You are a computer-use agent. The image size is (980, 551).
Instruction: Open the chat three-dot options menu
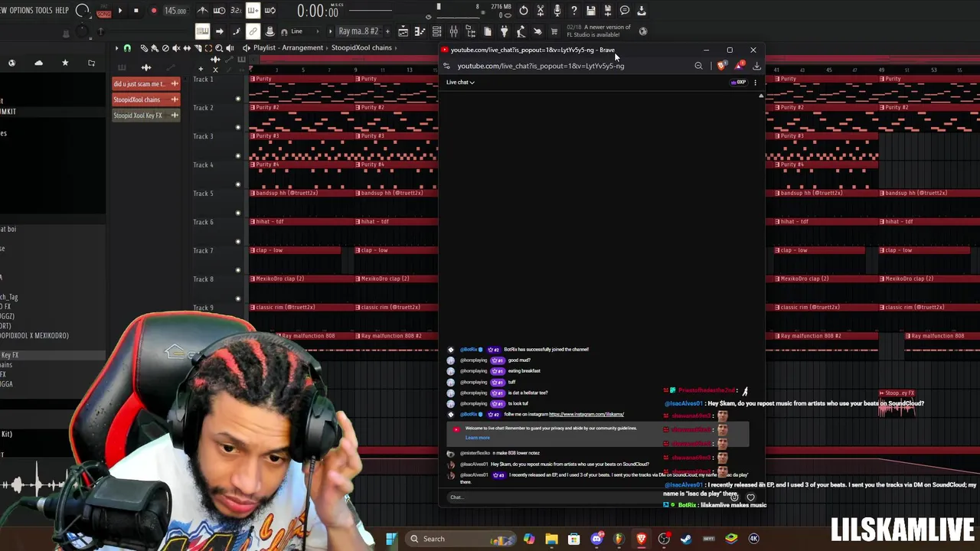coord(755,83)
